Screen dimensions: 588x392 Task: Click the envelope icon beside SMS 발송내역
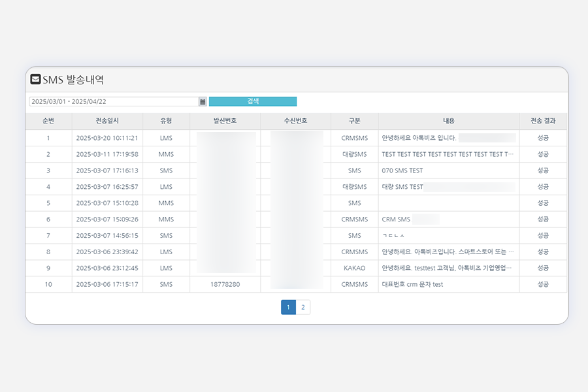pyautogui.click(x=36, y=80)
